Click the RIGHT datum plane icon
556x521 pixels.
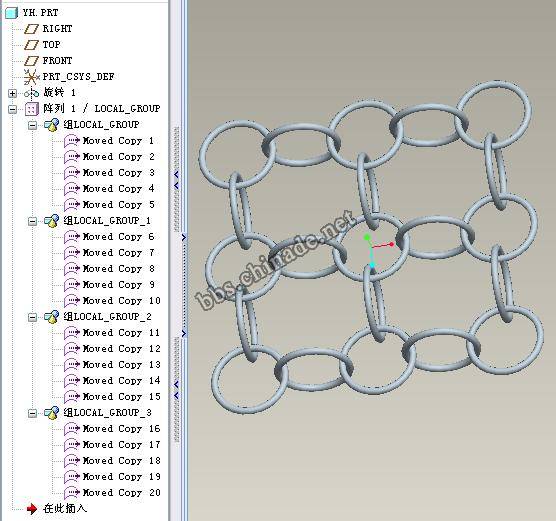[x=31, y=29]
